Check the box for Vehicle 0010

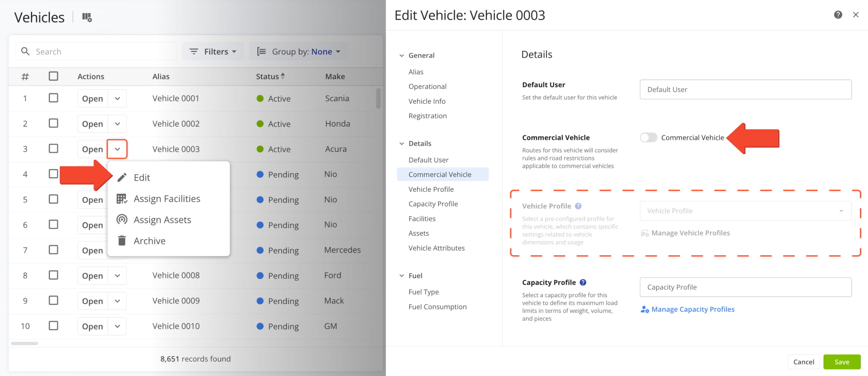53,326
